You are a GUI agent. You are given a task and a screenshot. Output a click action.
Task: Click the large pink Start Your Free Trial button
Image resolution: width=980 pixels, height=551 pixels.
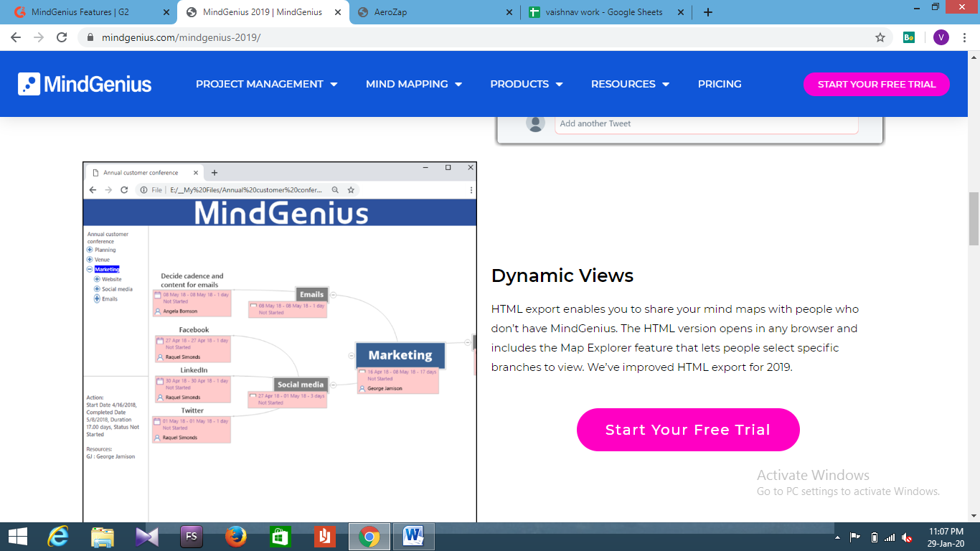pyautogui.click(x=688, y=430)
